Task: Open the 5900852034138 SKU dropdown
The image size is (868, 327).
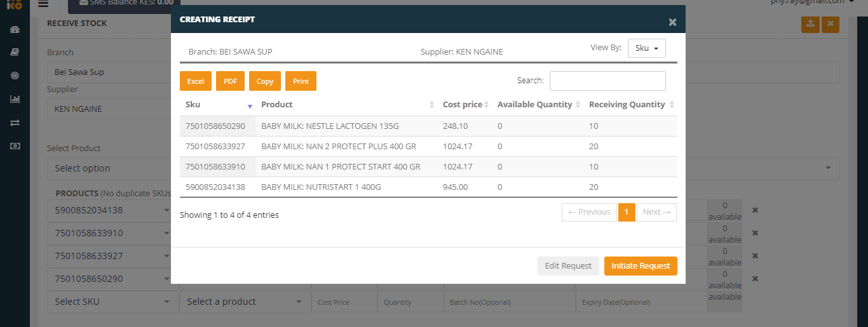Action: (113, 210)
